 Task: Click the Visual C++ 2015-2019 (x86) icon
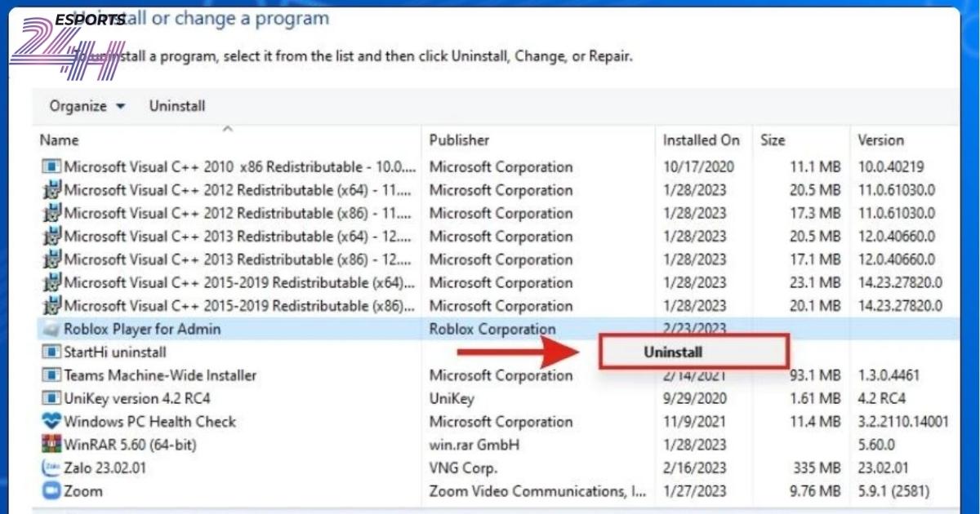pos(51,306)
